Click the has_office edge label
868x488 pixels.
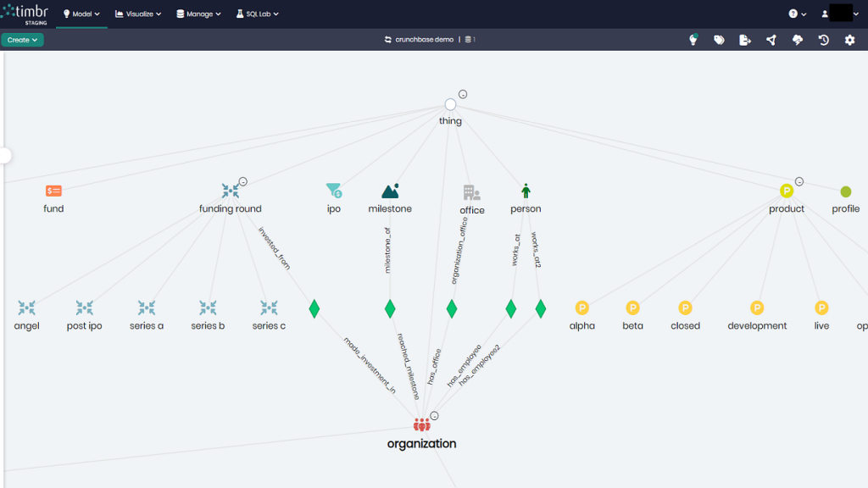(x=435, y=367)
